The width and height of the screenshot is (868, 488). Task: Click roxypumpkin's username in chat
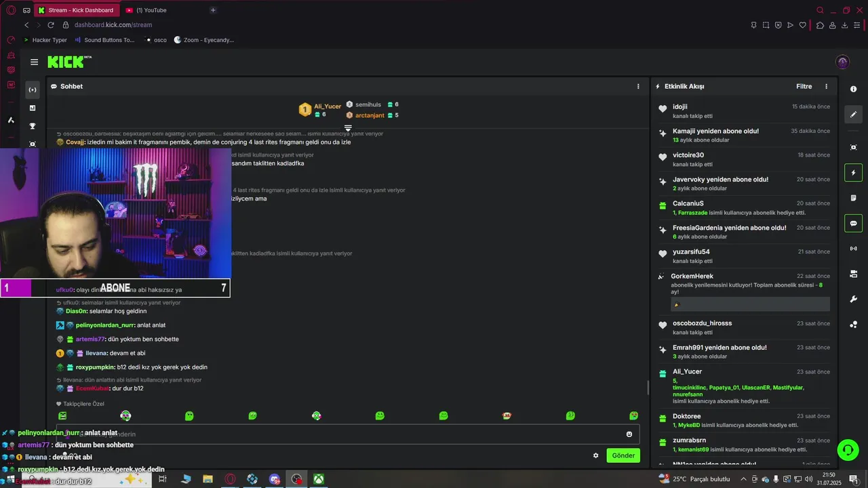95,367
